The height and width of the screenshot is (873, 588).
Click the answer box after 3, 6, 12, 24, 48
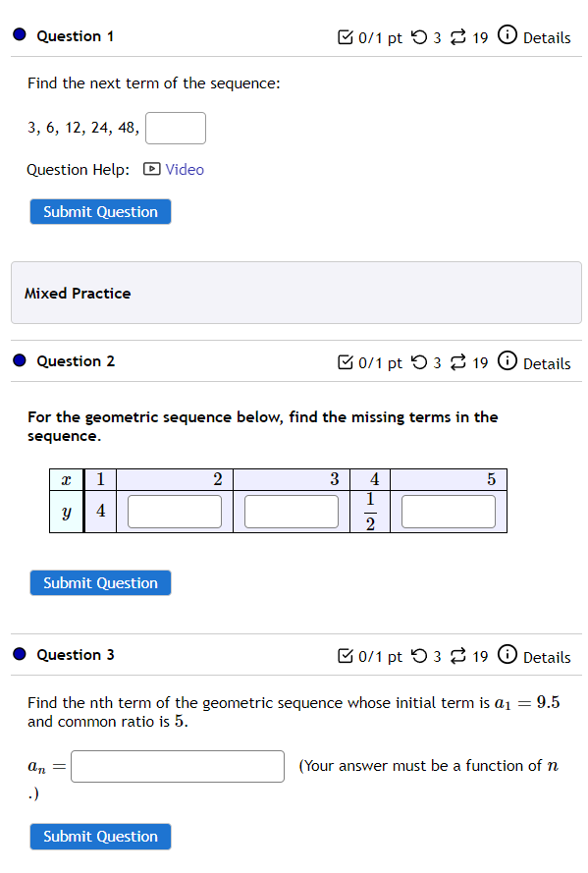[175, 128]
